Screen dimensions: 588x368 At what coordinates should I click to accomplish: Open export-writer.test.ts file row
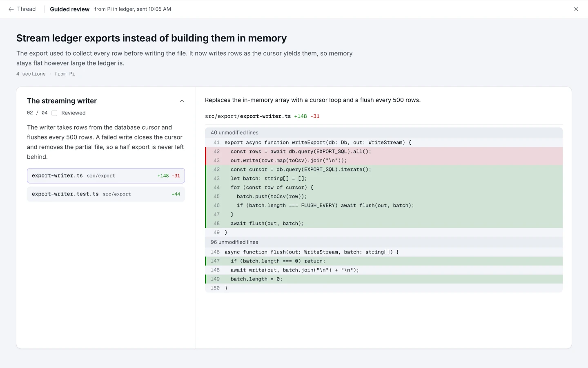[x=106, y=194]
